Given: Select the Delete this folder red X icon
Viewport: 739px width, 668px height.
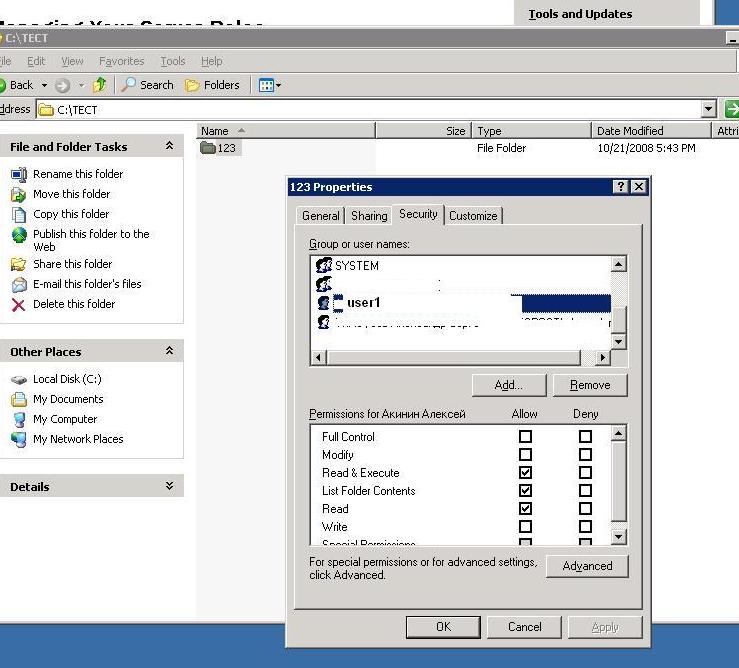Looking at the screenshot, I should 18,304.
